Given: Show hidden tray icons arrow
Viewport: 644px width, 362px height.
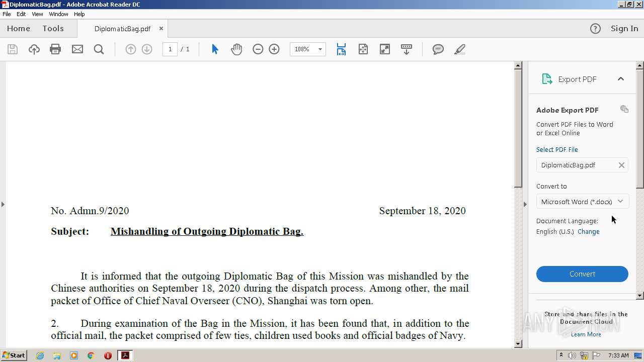Looking at the screenshot, I should click(x=561, y=355).
